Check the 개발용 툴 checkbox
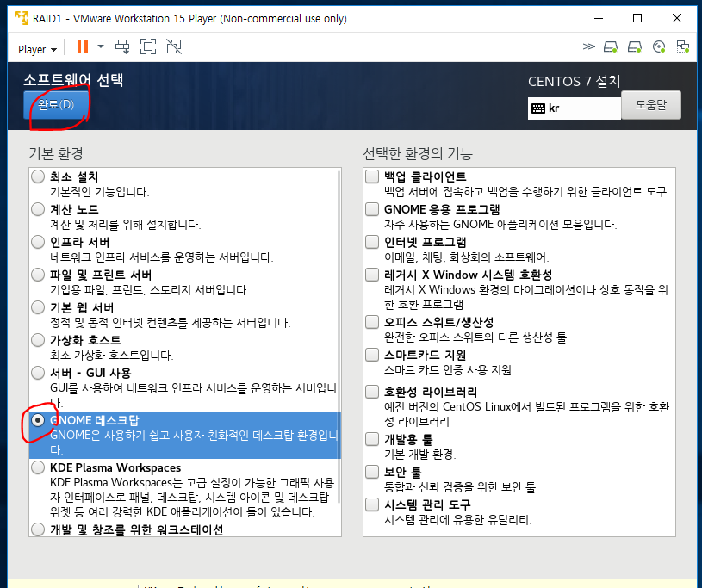Image resolution: width=702 pixels, height=588 pixels. coord(372,439)
